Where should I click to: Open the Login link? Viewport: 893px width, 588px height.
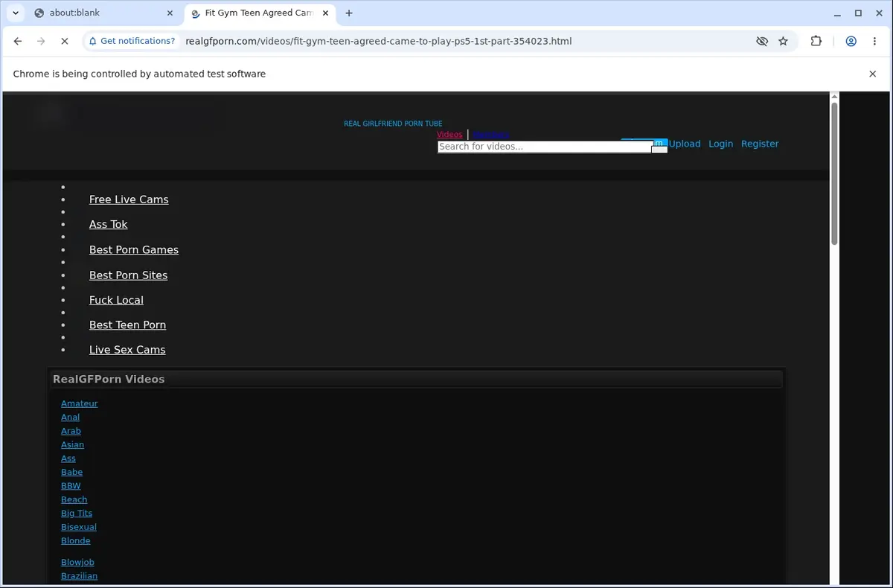click(720, 144)
